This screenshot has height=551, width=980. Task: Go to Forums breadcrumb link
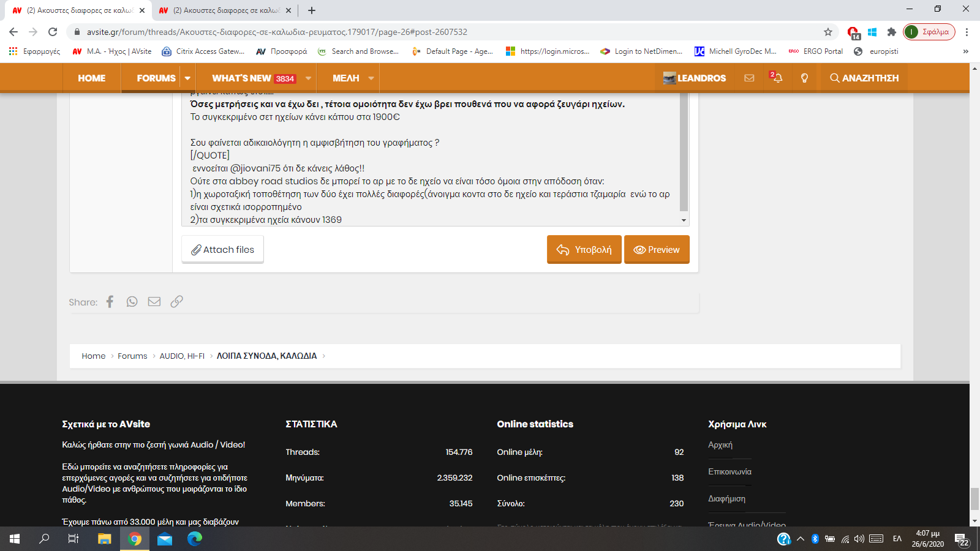(132, 356)
